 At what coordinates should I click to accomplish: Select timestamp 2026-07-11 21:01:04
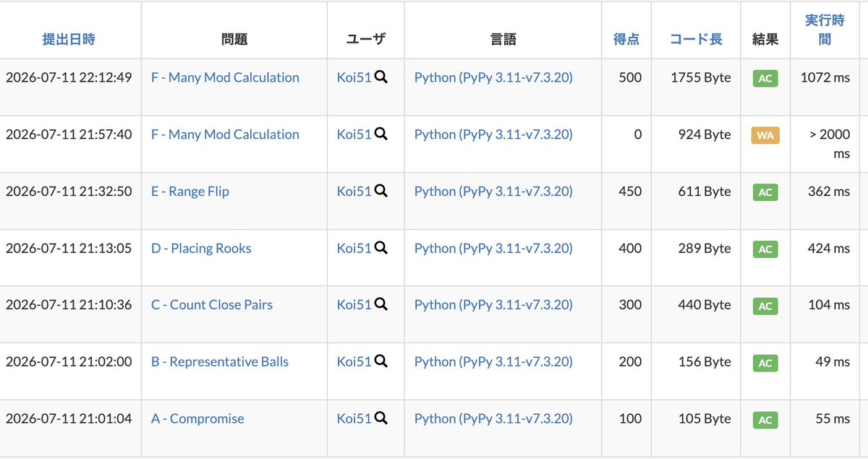click(69, 419)
